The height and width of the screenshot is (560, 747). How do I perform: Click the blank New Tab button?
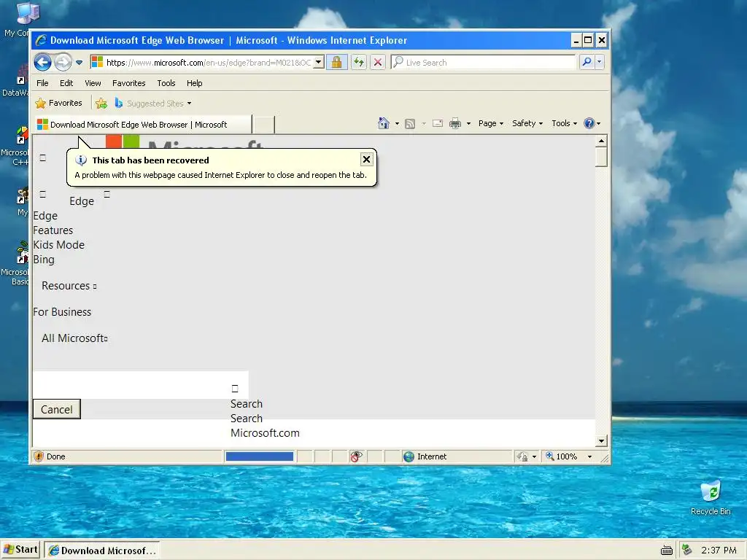click(263, 125)
